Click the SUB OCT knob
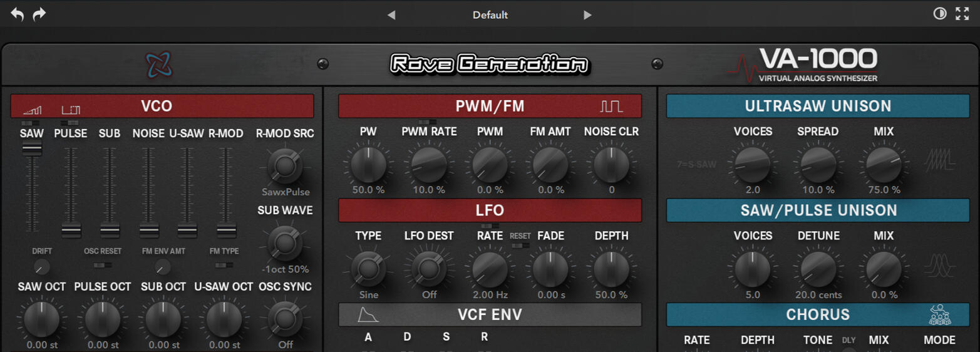Image resolution: width=980 pixels, height=352 pixels. (x=163, y=319)
